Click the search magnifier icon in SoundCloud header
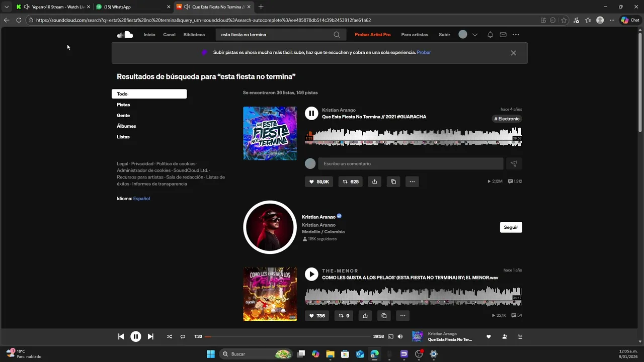The width and height of the screenshot is (644, 362). 337,35
